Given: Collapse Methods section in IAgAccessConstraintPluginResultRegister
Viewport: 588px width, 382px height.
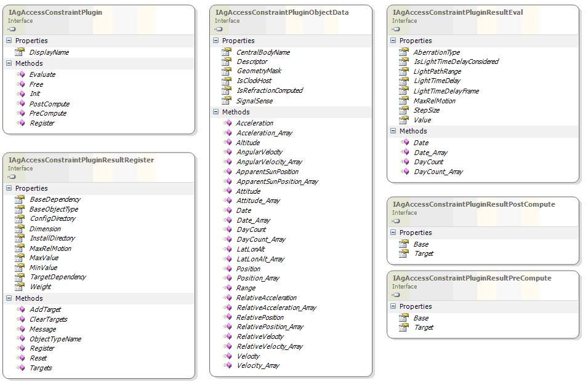Looking at the screenshot, I should point(9,298).
